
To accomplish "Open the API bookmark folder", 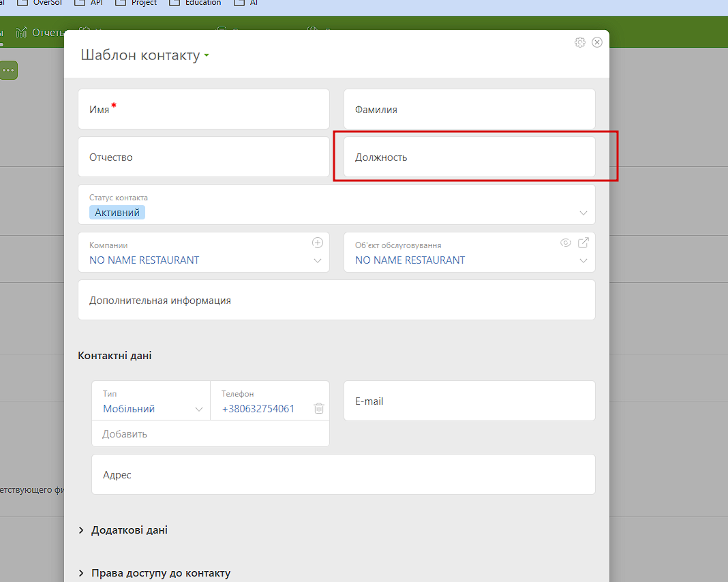I will [89, 3].
